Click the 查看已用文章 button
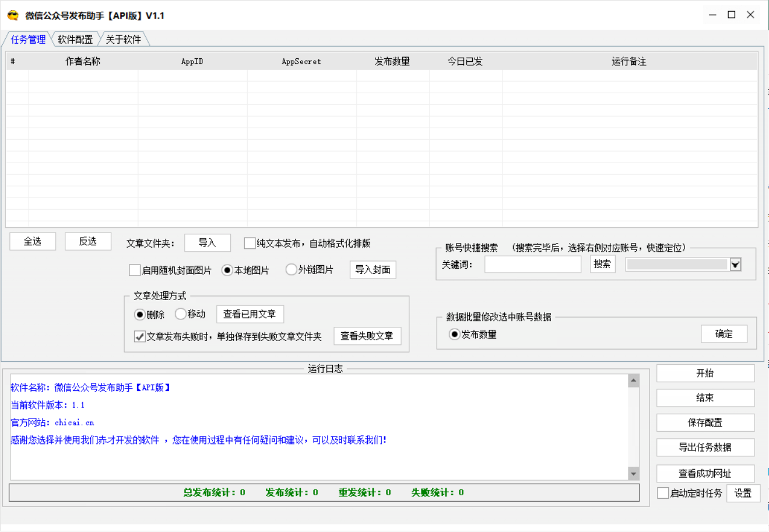 pos(250,314)
